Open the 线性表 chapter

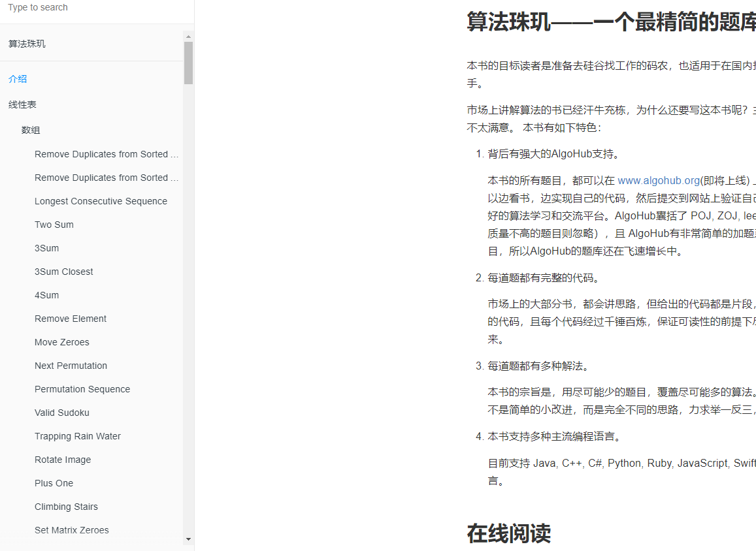22,104
